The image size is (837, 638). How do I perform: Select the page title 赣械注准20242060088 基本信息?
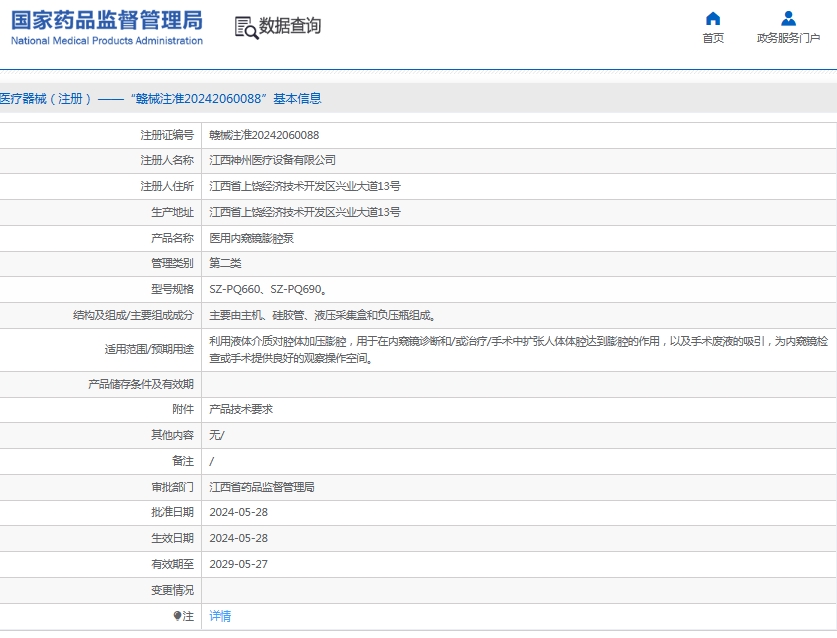point(225,99)
